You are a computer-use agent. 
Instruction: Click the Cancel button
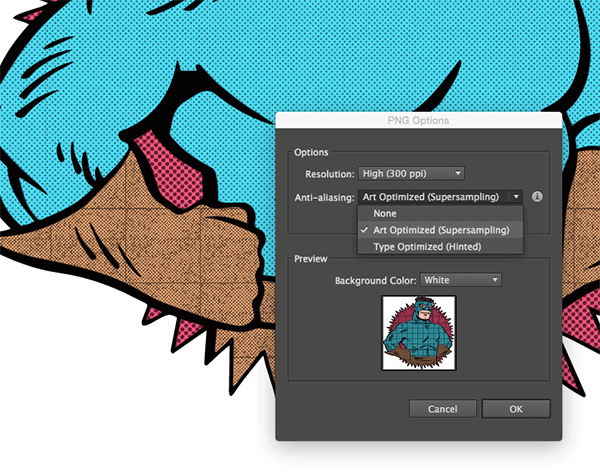click(443, 409)
